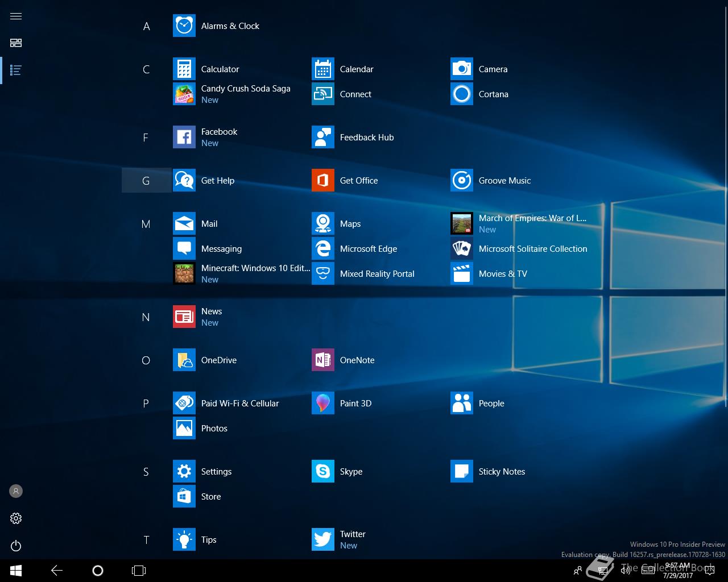Switch to the Pinned tiles view
Image resolution: width=728 pixels, height=582 pixels.
coord(16,43)
